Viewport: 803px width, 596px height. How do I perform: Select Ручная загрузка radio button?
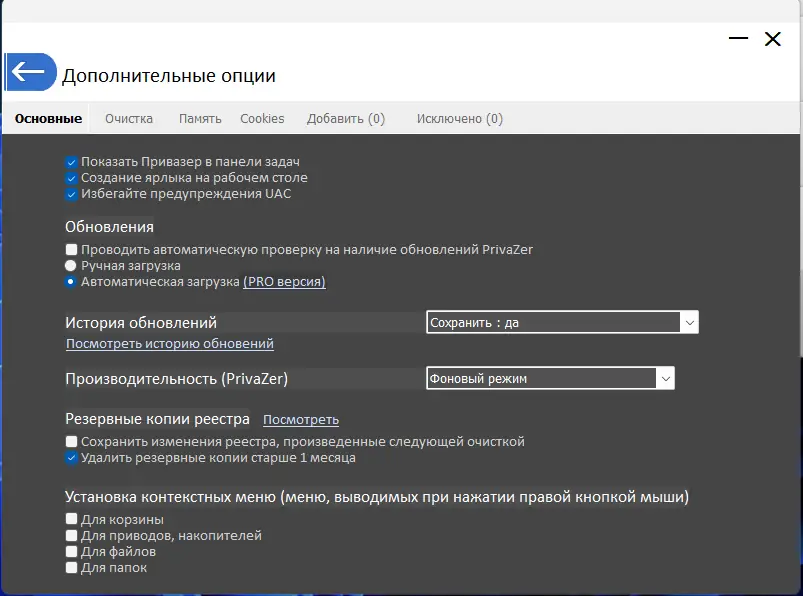point(71,266)
